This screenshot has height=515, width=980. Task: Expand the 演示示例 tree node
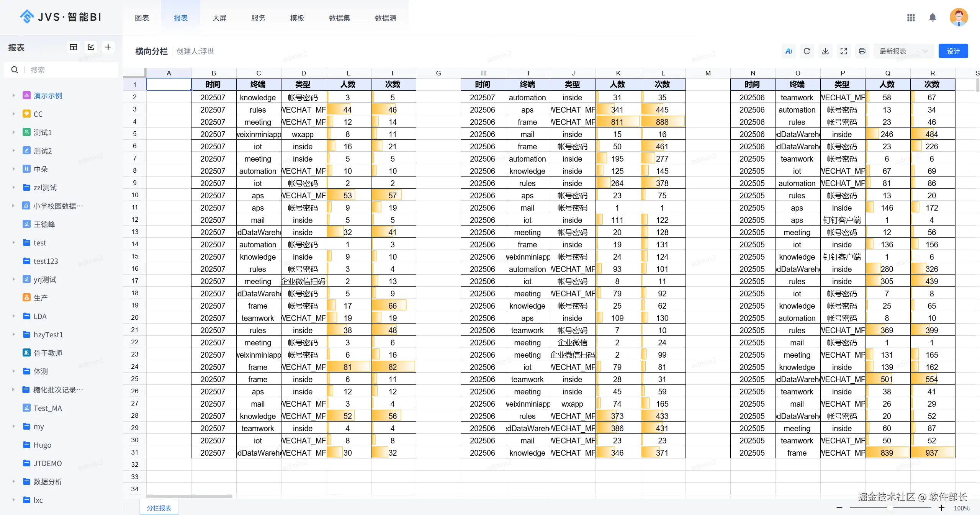[x=13, y=95]
